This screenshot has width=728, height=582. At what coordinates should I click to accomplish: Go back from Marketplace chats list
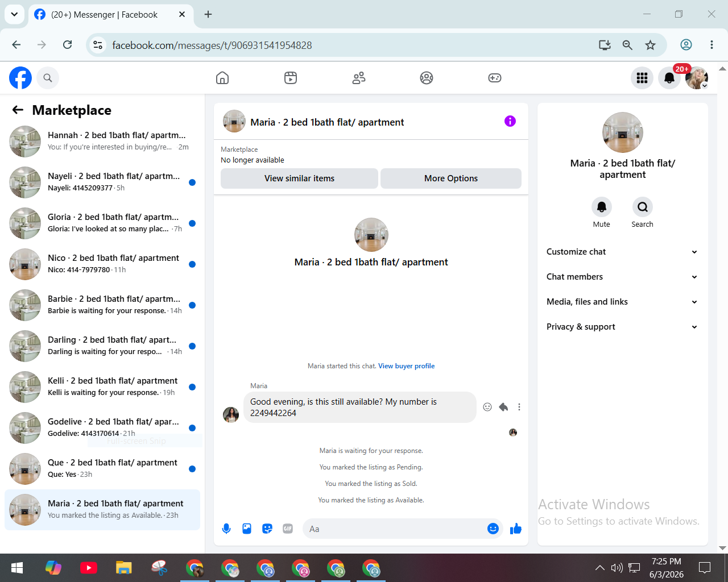click(x=18, y=110)
